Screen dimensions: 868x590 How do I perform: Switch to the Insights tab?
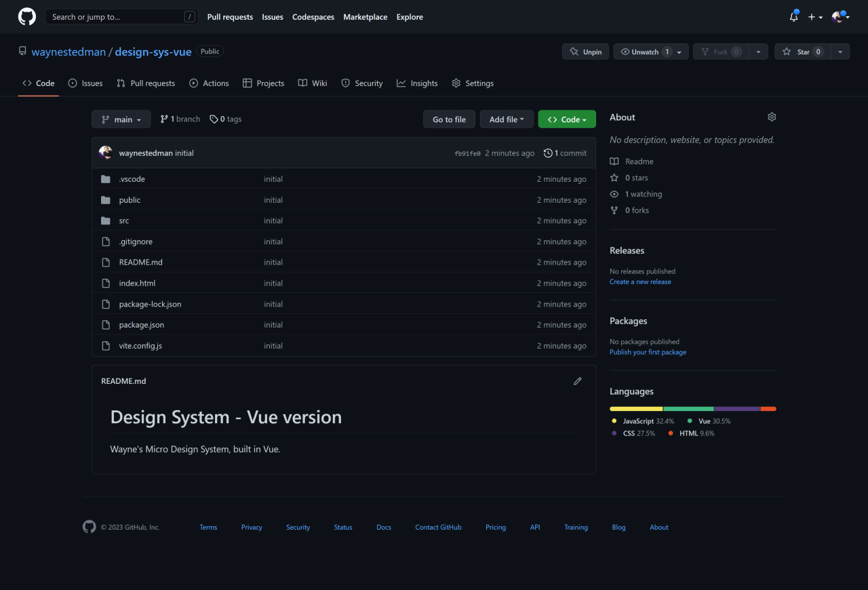[x=417, y=83]
